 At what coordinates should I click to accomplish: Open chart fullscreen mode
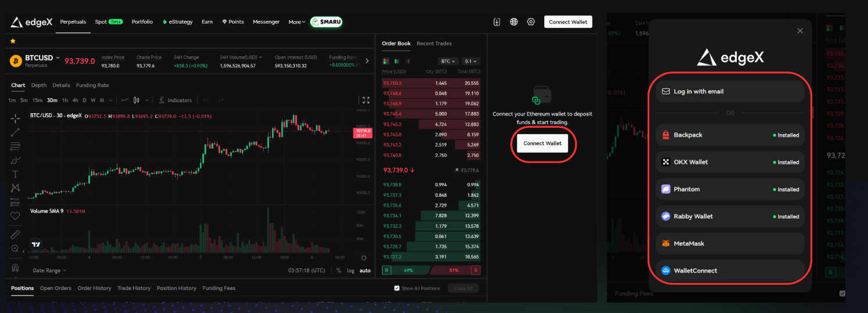tap(366, 100)
